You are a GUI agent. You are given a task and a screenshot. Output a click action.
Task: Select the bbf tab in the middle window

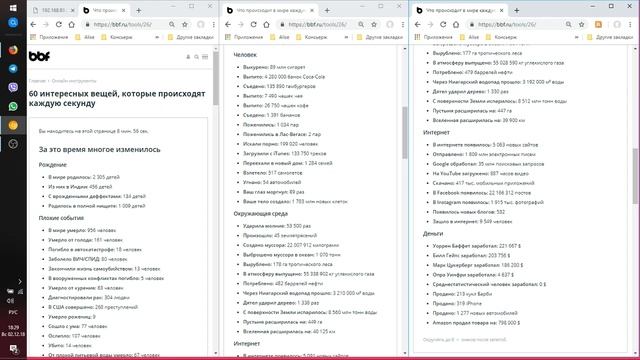point(271,10)
